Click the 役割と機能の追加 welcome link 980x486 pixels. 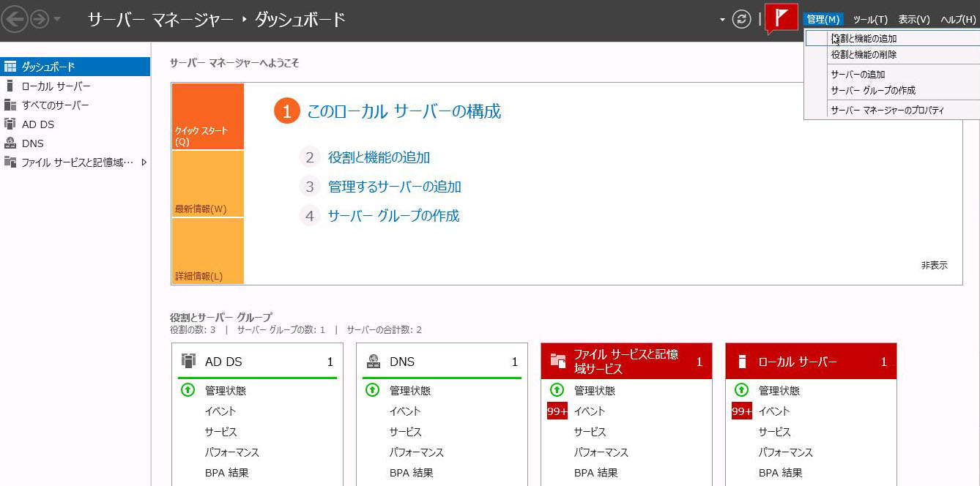pyautogui.click(x=379, y=157)
